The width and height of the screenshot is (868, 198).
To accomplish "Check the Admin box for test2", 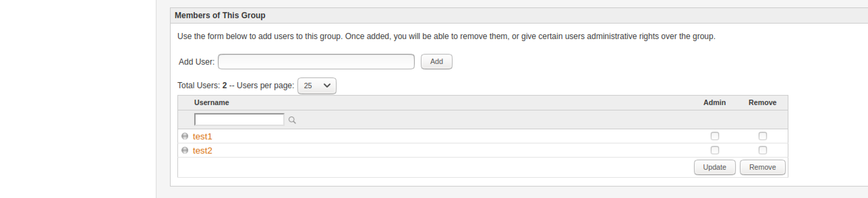I will (x=715, y=150).
